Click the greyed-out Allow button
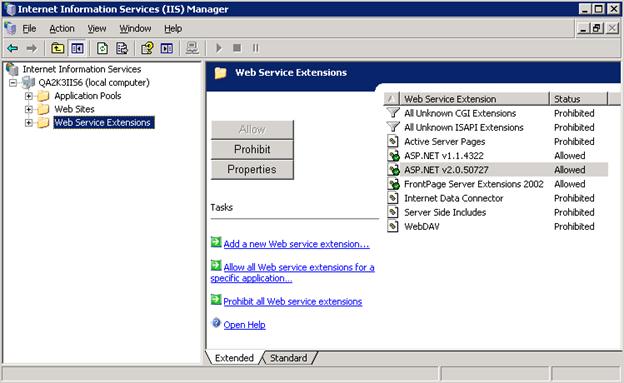 [x=252, y=129]
